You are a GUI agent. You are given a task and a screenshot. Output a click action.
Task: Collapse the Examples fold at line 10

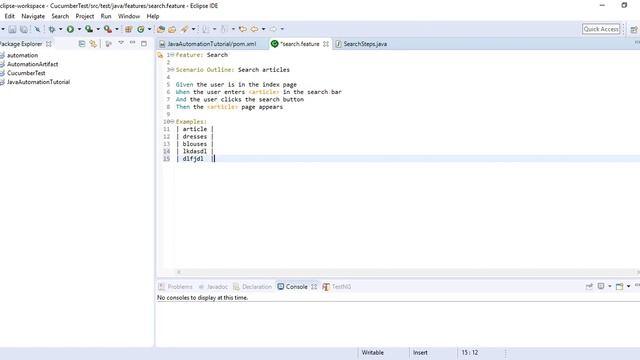(x=172, y=122)
